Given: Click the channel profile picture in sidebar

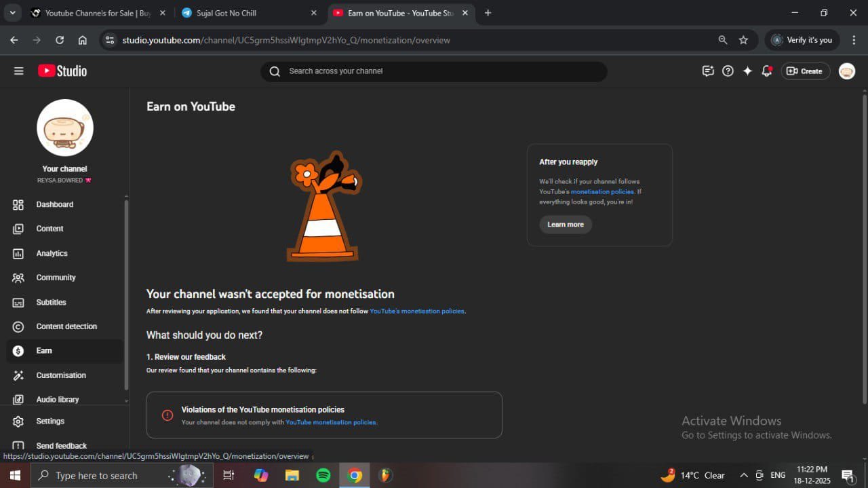Looking at the screenshot, I should click(x=65, y=128).
